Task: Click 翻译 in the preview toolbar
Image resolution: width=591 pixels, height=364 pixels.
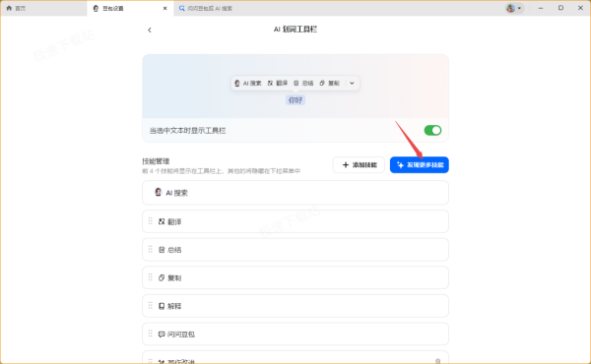Action: 278,84
